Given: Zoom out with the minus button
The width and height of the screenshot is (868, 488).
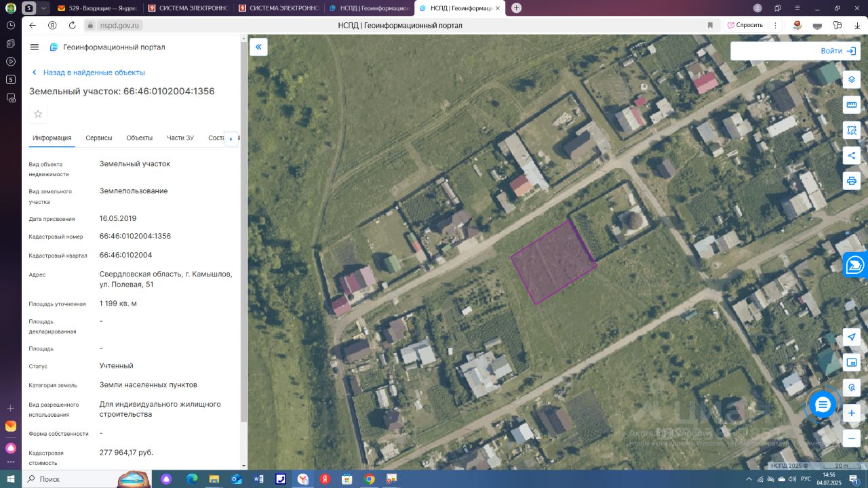Looking at the screenshot, I should [x=852, y=438].
